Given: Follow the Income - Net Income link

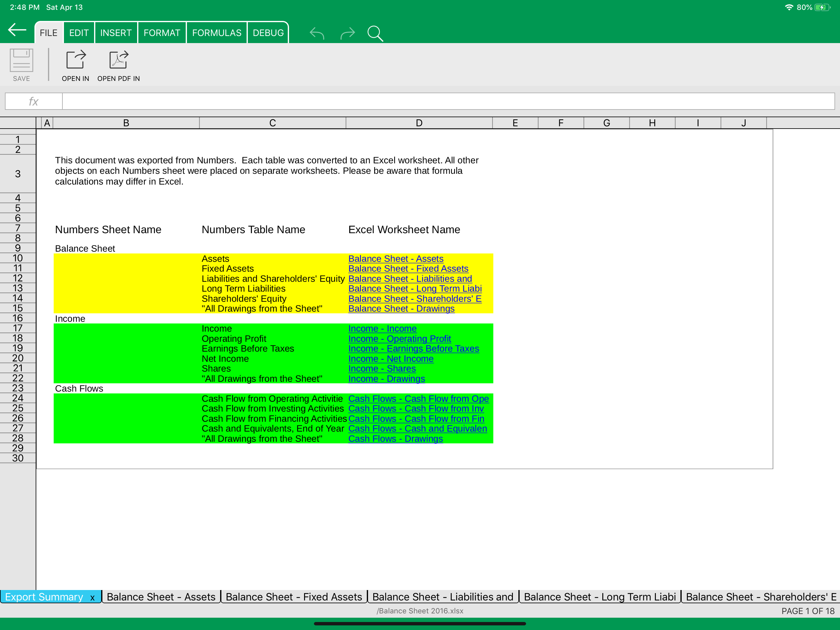Looking at the screenshot, I should pos(391,359).
